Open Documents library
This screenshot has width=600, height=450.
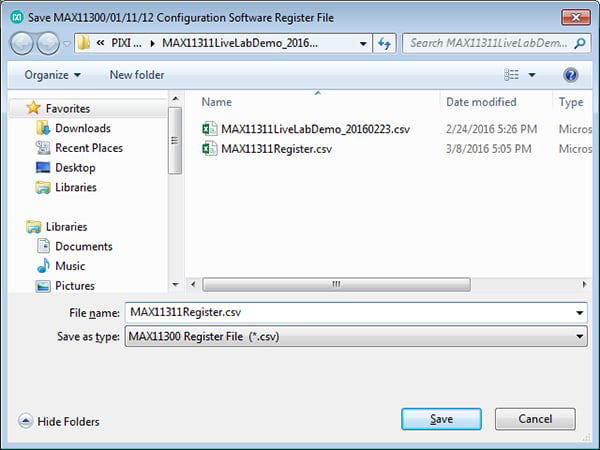coord(84,246)
